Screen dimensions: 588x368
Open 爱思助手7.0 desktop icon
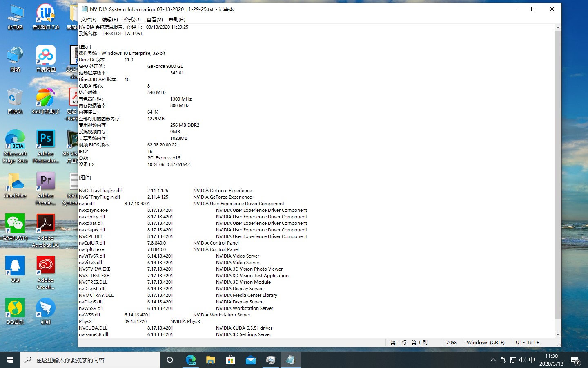coord(45,17)
